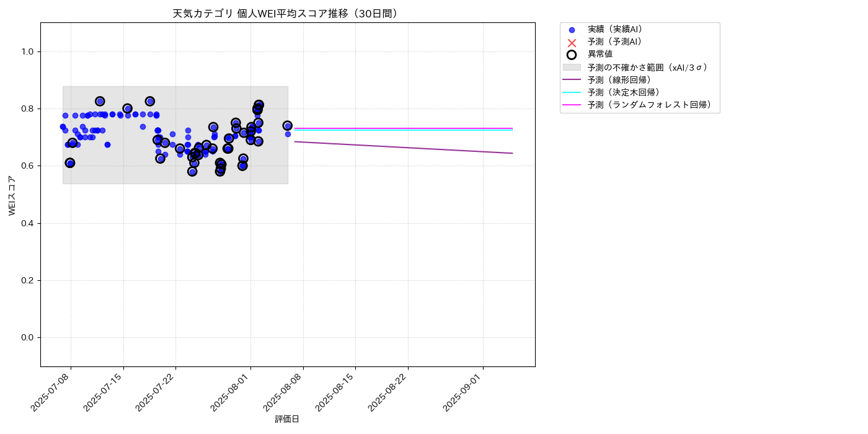
Task: Click the legend label 予測（決定木回帰）
Action: pyautogui.click(x=624, y=92)
